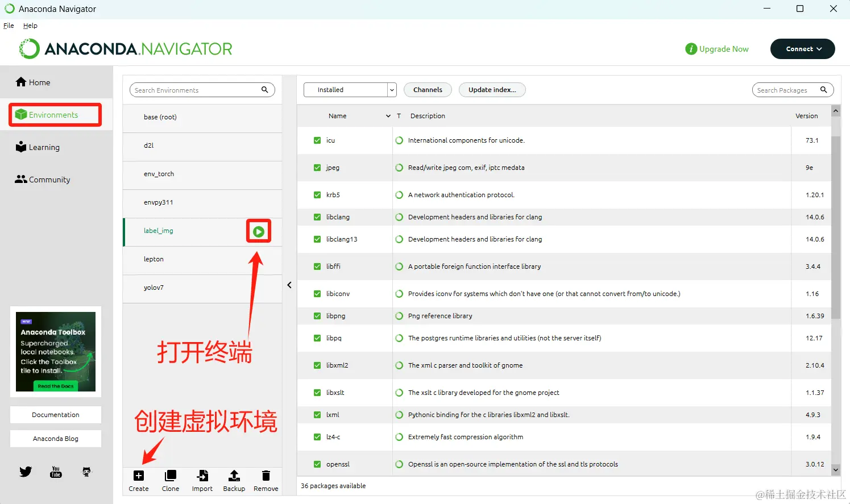Run the label_img environment play button
Screen dimensions: 850x504
coord(259,231)
